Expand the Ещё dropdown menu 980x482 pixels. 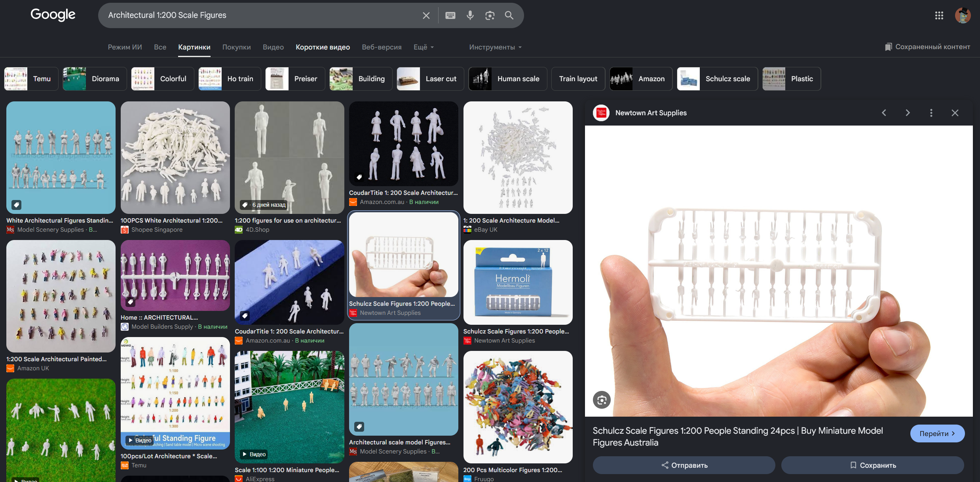click(x=424, y=47)
